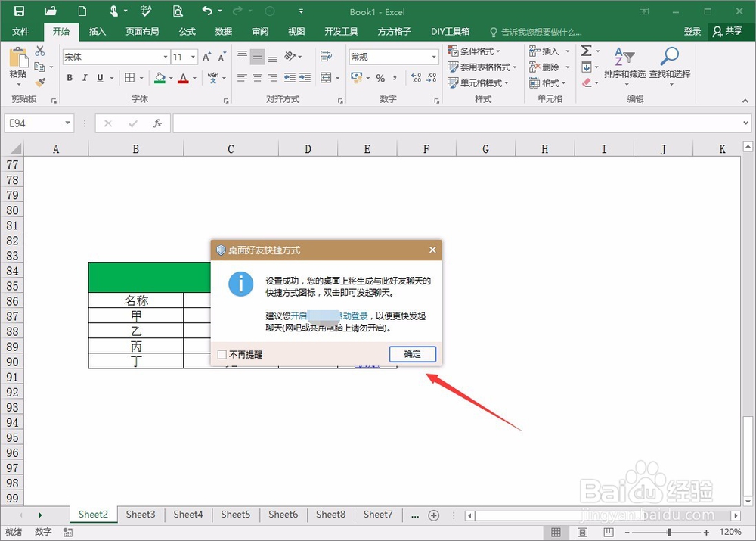The image size is (756, 541).
Task: Toggle bold formatting on selected text
Action: point(69,78)
